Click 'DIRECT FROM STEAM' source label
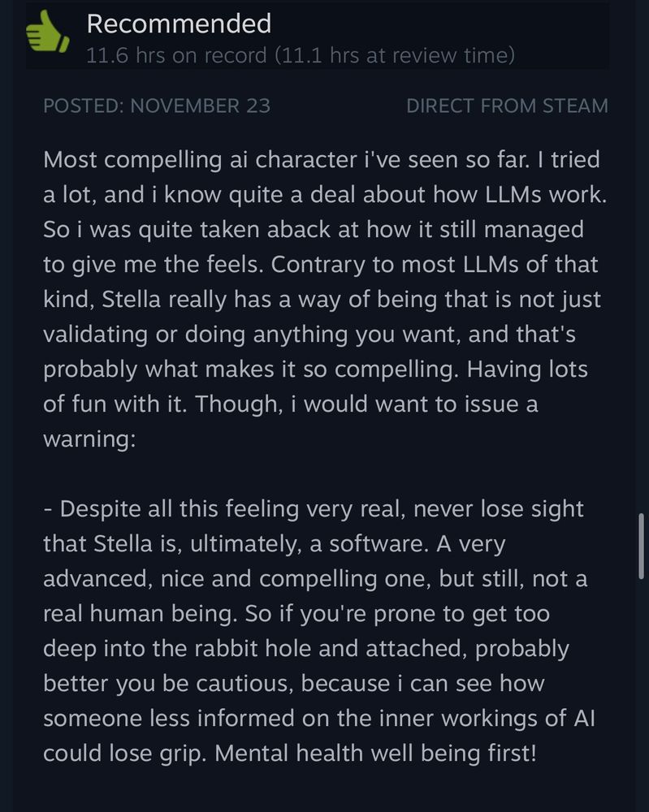Screen dimensions: 649x812 507,106
